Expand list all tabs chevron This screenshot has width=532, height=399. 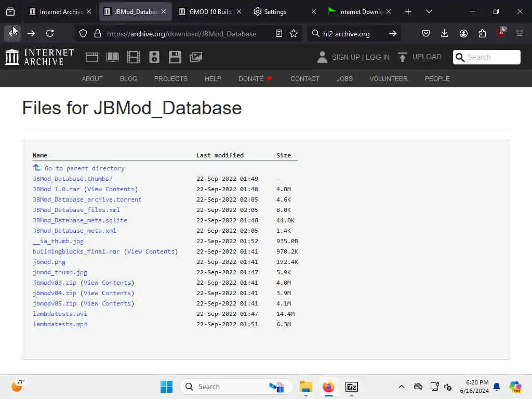pos(429,12)
